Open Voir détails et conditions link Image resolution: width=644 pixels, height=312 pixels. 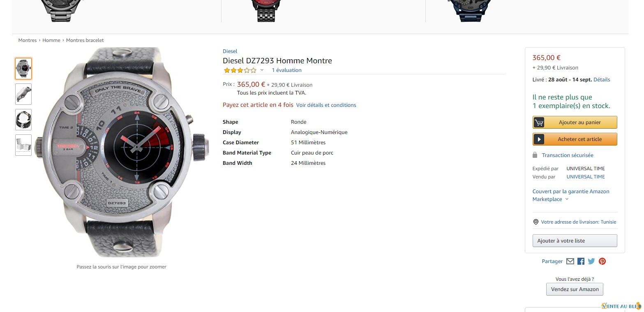pyautogui.click(x=326, y=105)
